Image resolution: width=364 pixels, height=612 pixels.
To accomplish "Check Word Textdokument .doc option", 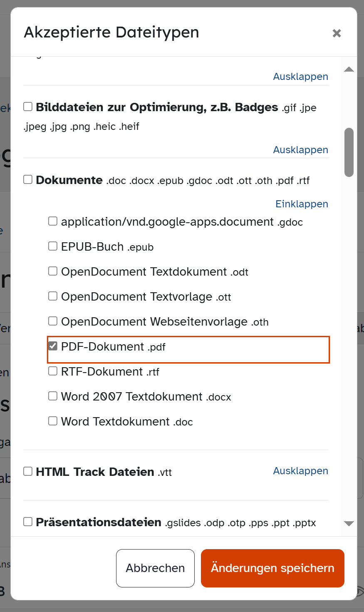I will point(53,421).
